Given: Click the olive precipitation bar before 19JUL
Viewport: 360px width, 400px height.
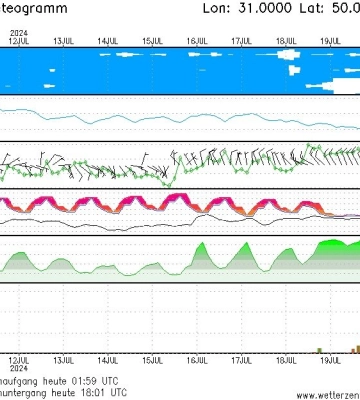Looking at the screenshot, I should tap(319, 350).
